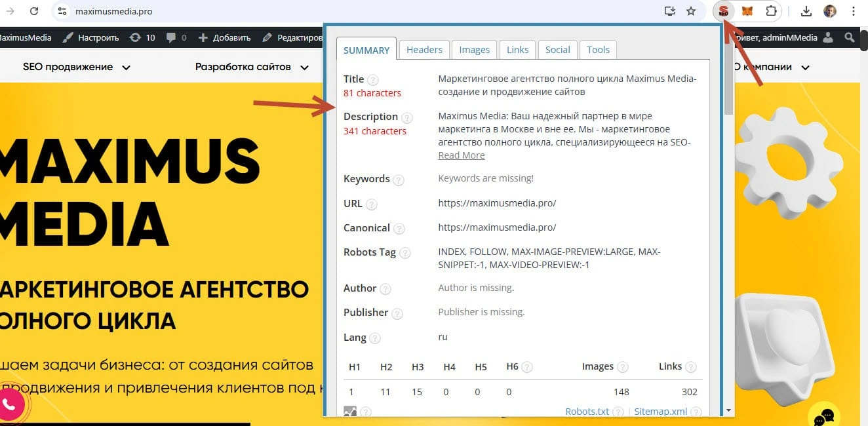Viewport: 868px width, 426px height.
Task: Switch to the Headers tab
Action: (x=424, y=49)
